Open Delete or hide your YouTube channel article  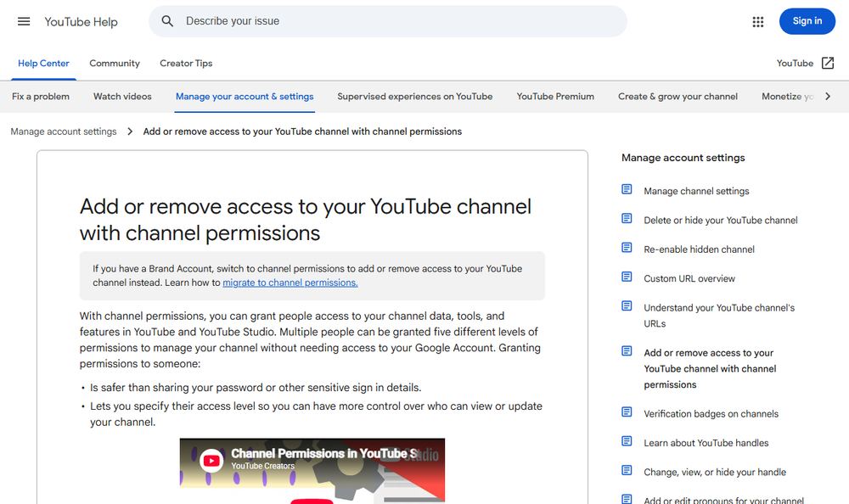coord(720,221)
